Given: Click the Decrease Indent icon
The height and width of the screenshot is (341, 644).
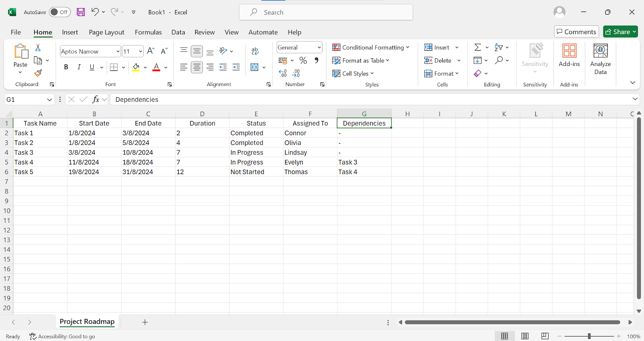Looking at the screenshot, I should [223, 67].
